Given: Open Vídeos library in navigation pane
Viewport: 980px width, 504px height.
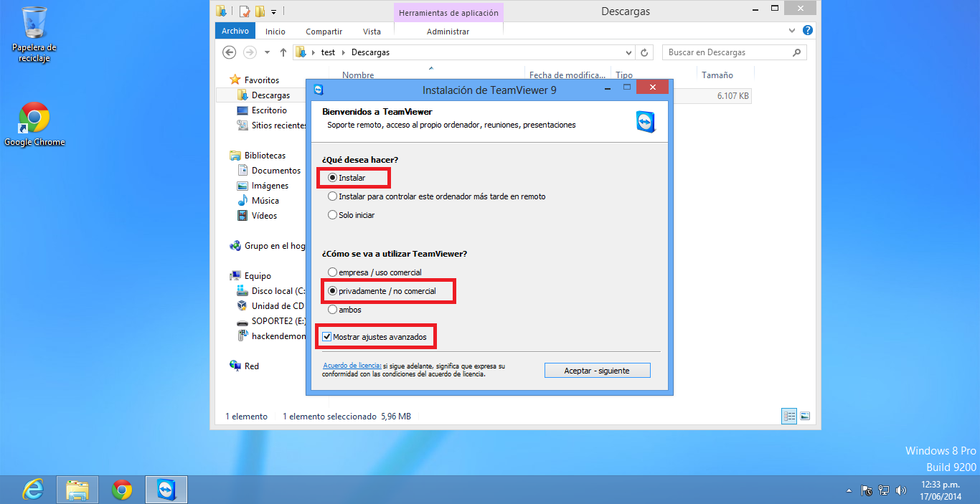Looking at the screenshot, I should click(x=264, y=216).
